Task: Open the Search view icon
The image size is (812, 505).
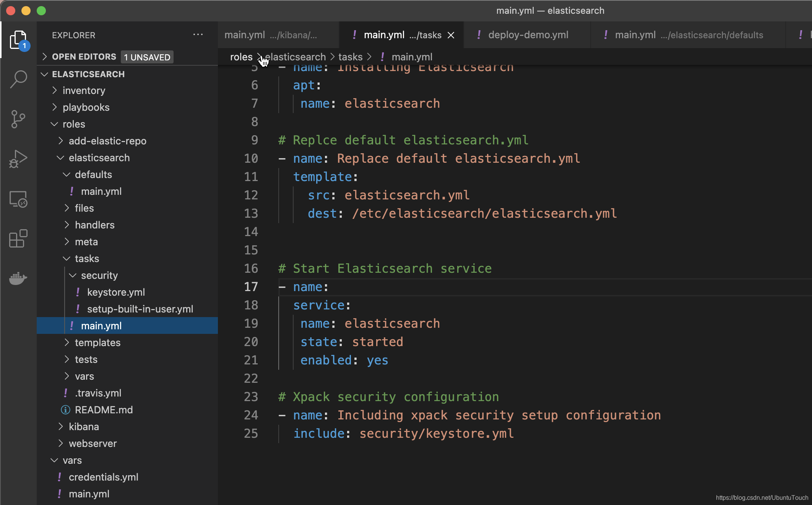Action: pos(18,79)
